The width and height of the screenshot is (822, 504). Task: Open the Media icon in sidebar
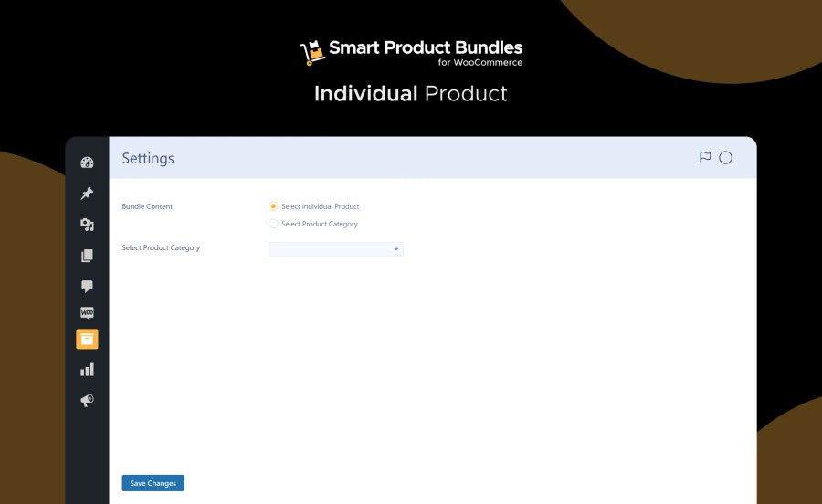[x=87, y=225]
